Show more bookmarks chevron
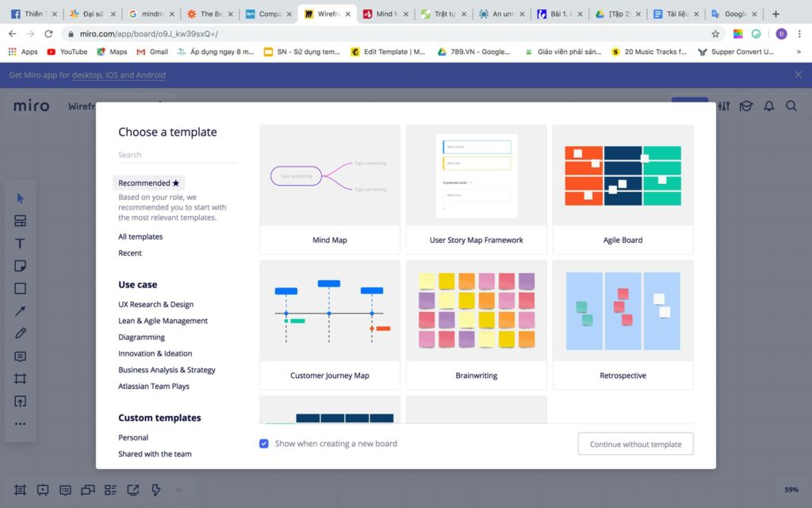 [799, 52]
